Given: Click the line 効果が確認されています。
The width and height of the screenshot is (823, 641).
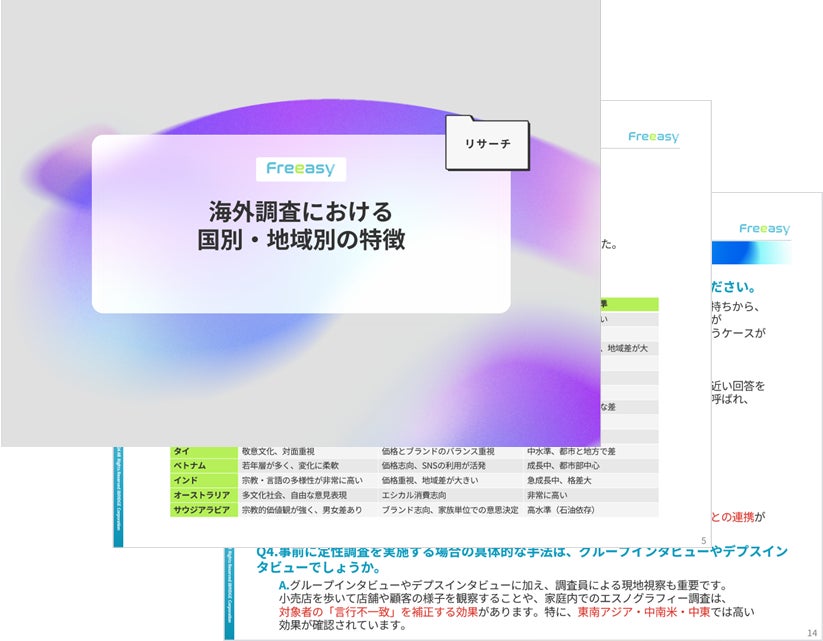Looking at the screenshot, I should (x=343, y=625).
